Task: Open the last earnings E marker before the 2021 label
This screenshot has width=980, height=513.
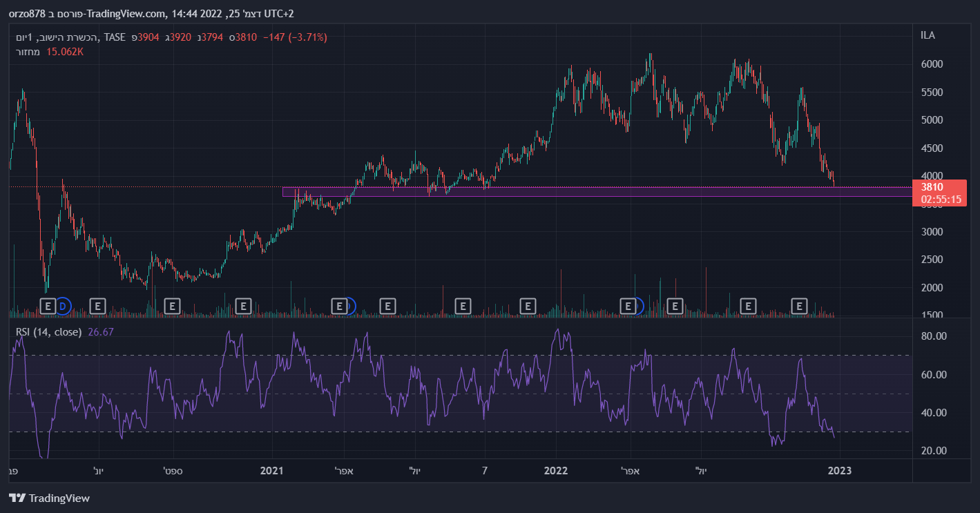Action: click(x=243, y=305)
